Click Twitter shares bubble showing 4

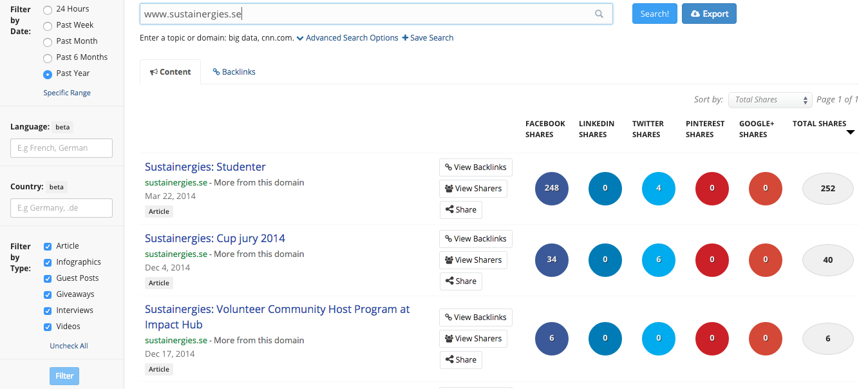pyautogui.click(x=659, y=188)
